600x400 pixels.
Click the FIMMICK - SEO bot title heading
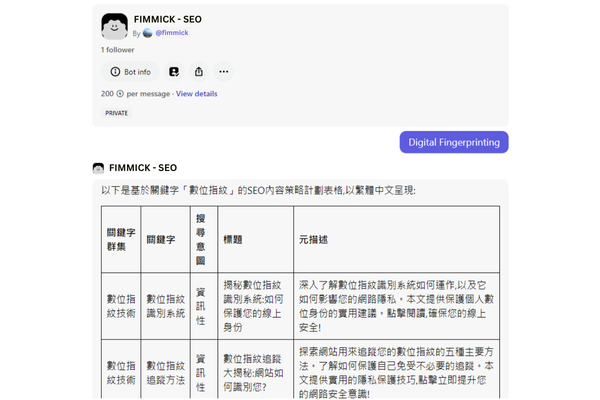coord(168,20)
